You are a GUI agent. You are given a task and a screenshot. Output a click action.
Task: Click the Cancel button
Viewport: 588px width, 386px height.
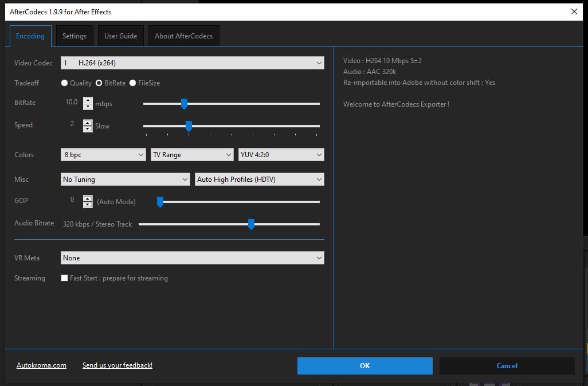(x=507, y=366)
